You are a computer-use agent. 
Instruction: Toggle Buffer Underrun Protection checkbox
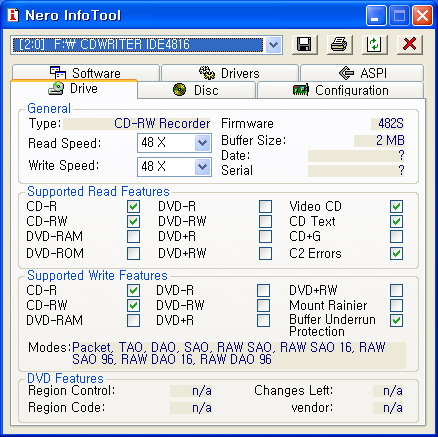click(x=396, y=320)
